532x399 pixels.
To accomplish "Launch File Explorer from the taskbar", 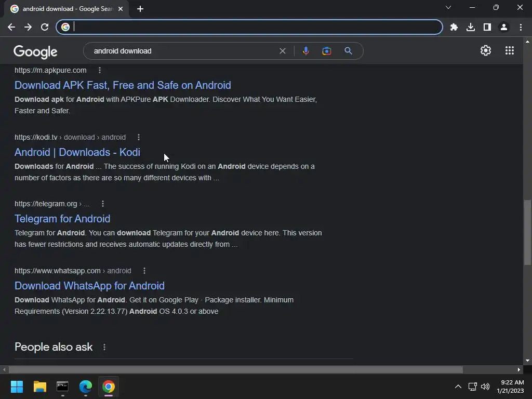I will pos(39,387).
